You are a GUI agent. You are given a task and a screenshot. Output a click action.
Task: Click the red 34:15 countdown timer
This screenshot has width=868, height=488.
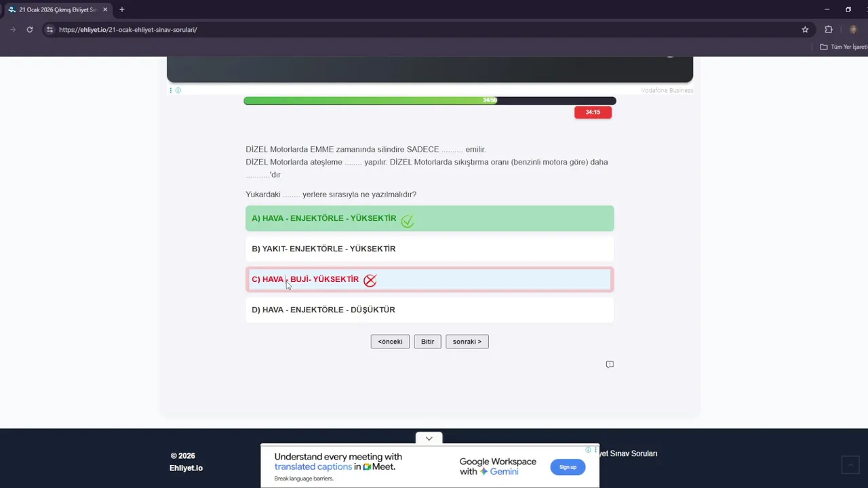click(593, 113)
